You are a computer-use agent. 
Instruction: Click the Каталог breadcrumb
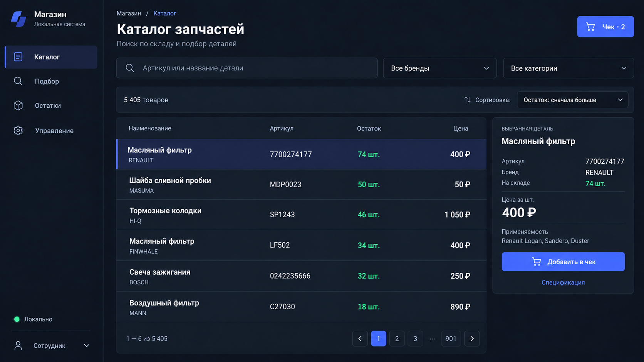[165, 13]
